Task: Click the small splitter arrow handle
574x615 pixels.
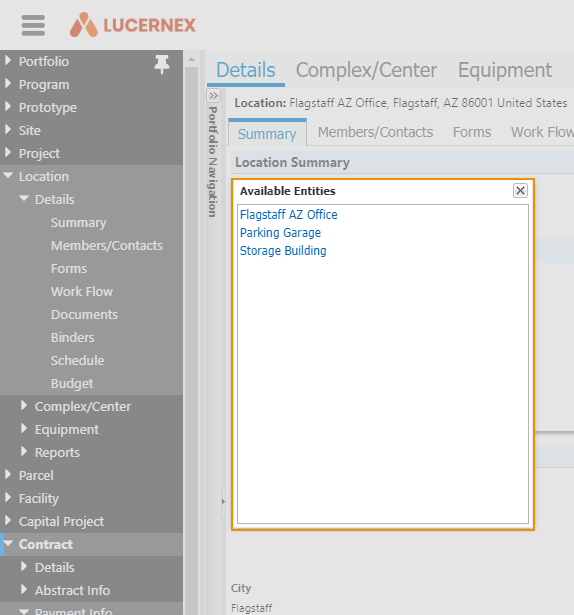Action: (223, 501)
